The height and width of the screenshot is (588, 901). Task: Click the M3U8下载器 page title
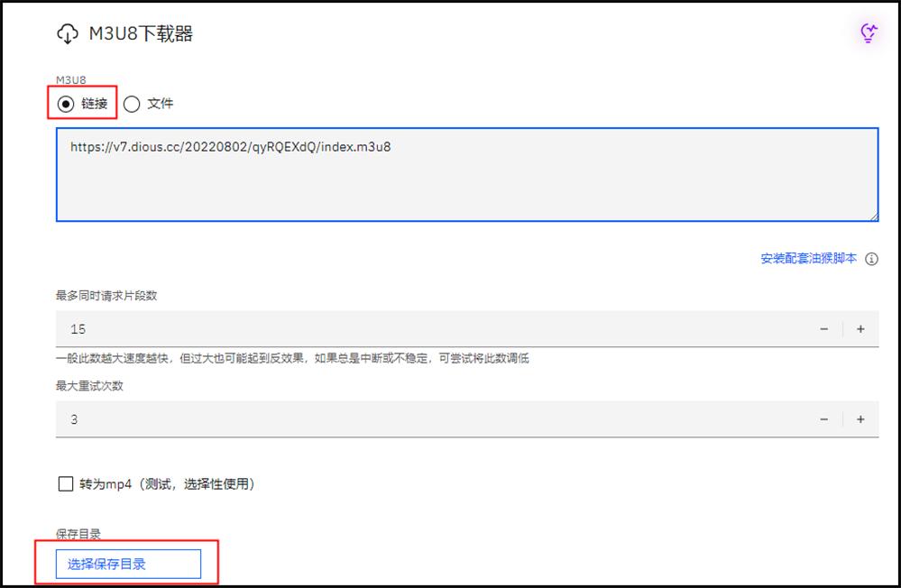pyautogui.click(x=142, y=32)
